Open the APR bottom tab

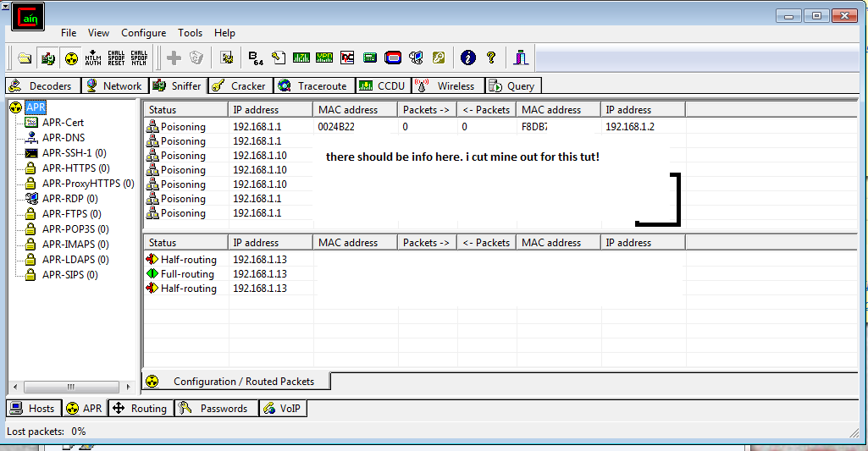(84, 409)
